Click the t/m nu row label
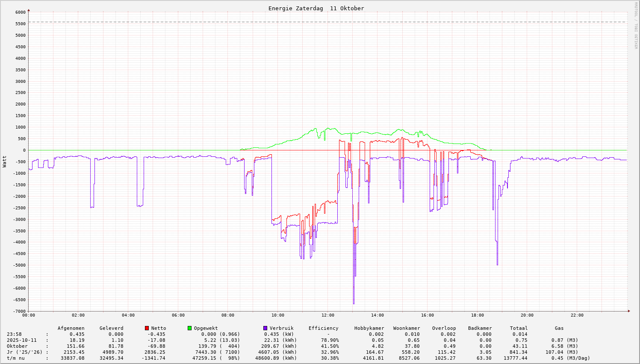The image size is (640, 364). click(x=16, y=358)
